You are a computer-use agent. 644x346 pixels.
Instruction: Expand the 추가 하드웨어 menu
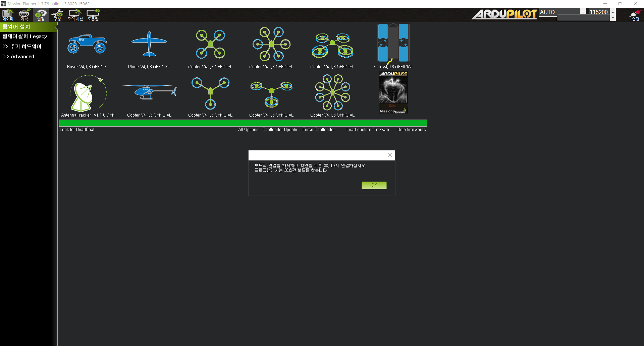[22, 46]
